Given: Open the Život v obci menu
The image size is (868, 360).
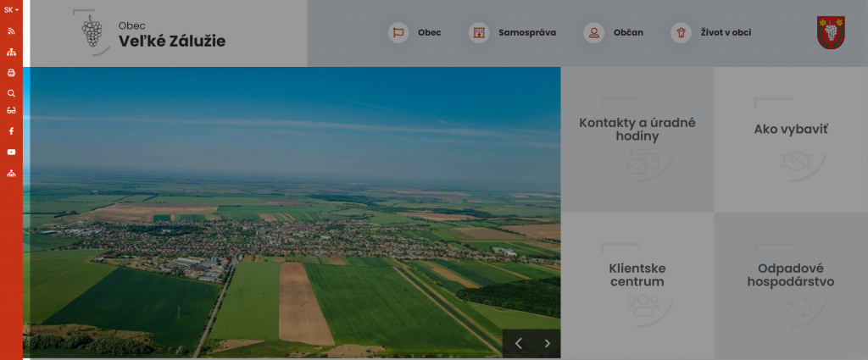Looking at the screenshot, I should coord(726,33).
